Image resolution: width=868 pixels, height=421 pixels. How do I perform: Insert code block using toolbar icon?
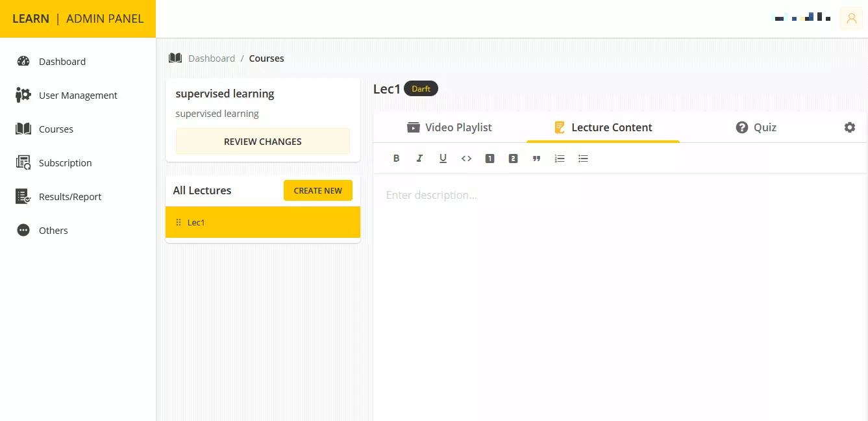coord(466,159)
